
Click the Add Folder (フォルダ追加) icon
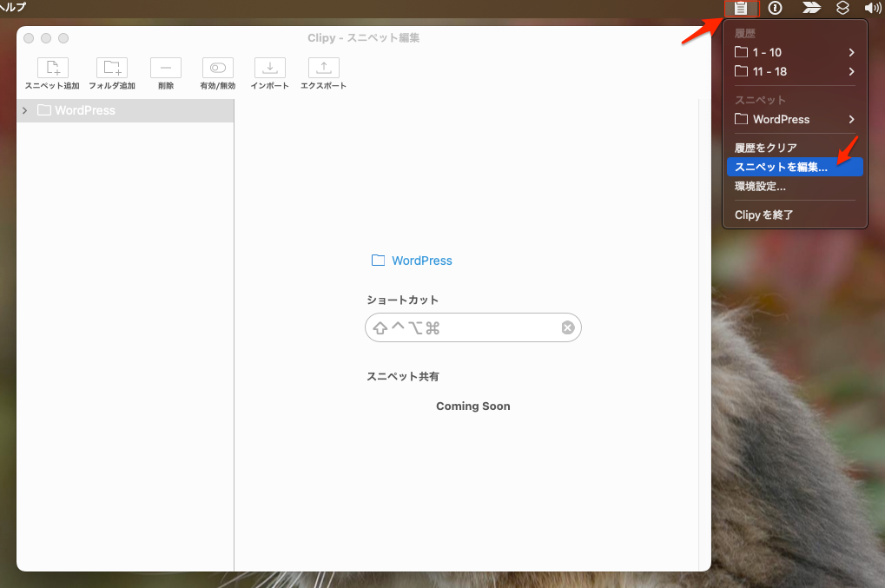pyautogui.click(x=111, y=69)
